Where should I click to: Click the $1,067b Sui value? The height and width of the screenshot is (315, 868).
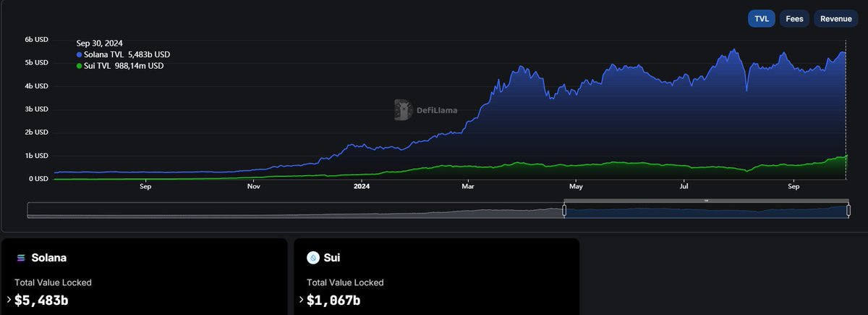point(334,300)
